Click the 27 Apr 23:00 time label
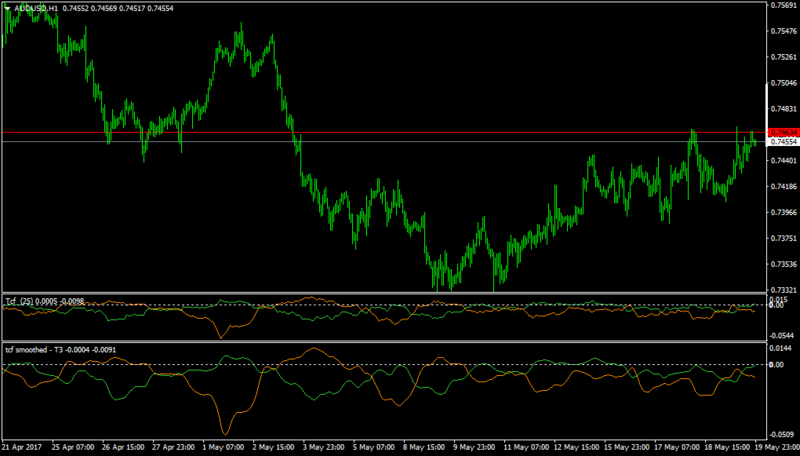 [173, 447]
